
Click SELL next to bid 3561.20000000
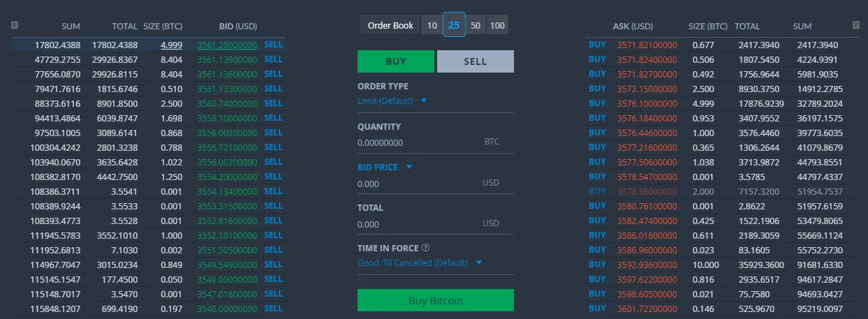tap(273, 45)
